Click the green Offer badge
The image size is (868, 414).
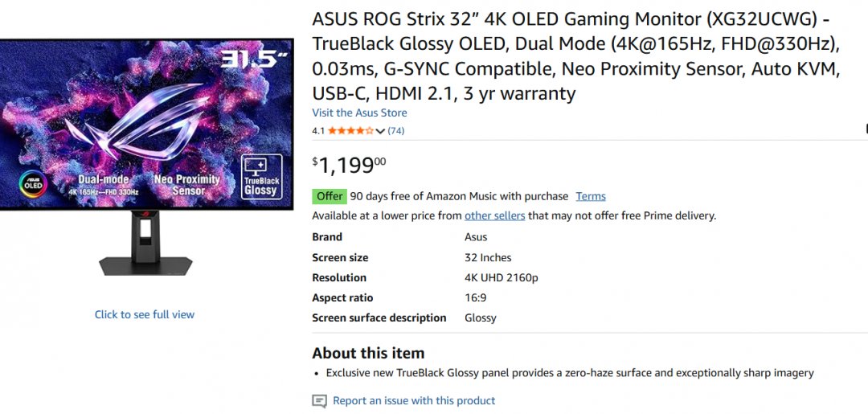329,196
